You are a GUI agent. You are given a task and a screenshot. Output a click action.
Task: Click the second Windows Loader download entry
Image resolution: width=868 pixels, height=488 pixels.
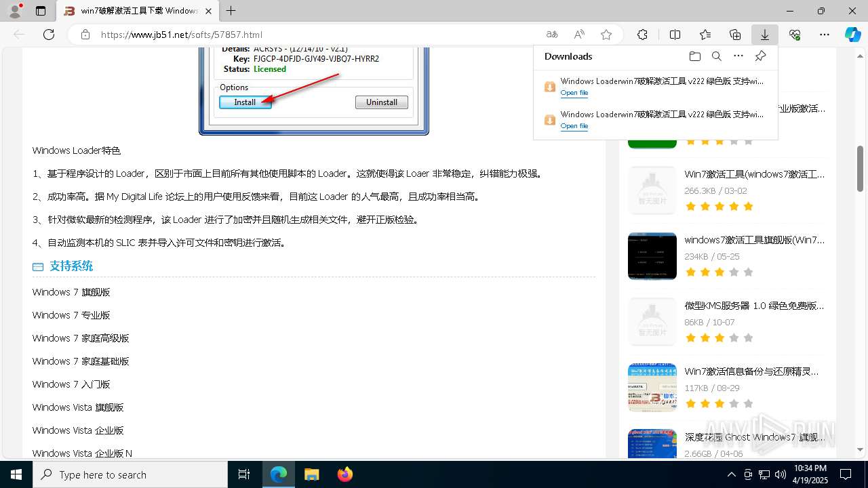coord(655,120)
